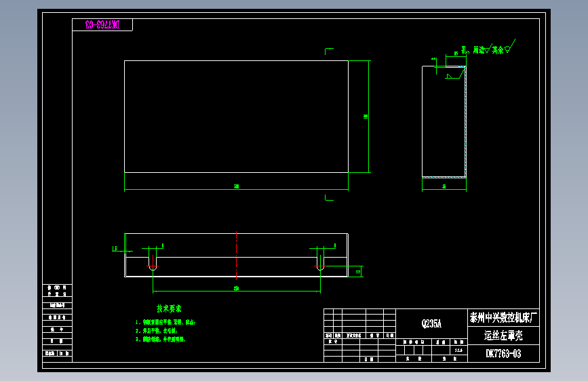Image resolution: width=588 pixels, height=381 pixels.
Task: Click technical requirement note line 2
Action: [x=157, y=331]
